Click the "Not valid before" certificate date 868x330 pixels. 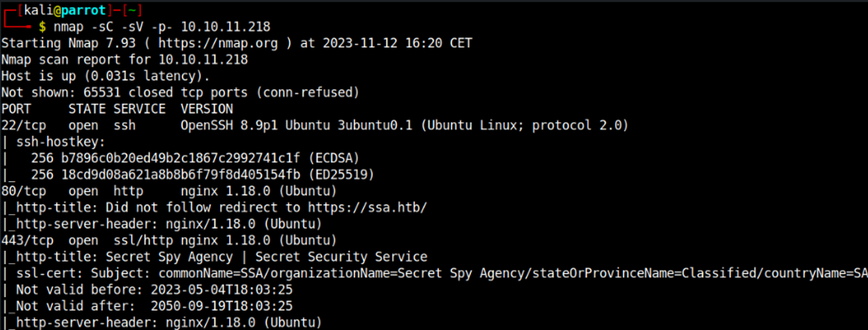(x=221, y=290)
